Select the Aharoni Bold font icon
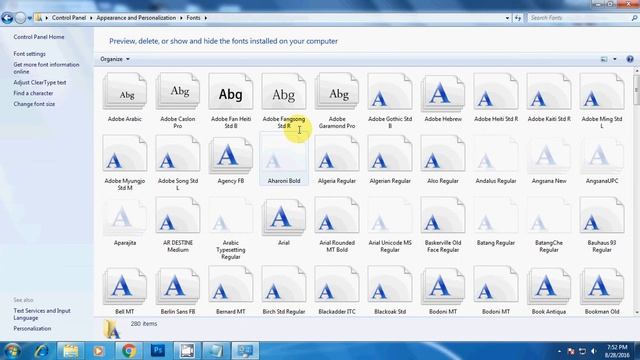640x360 pixels. tap(284, 153)
